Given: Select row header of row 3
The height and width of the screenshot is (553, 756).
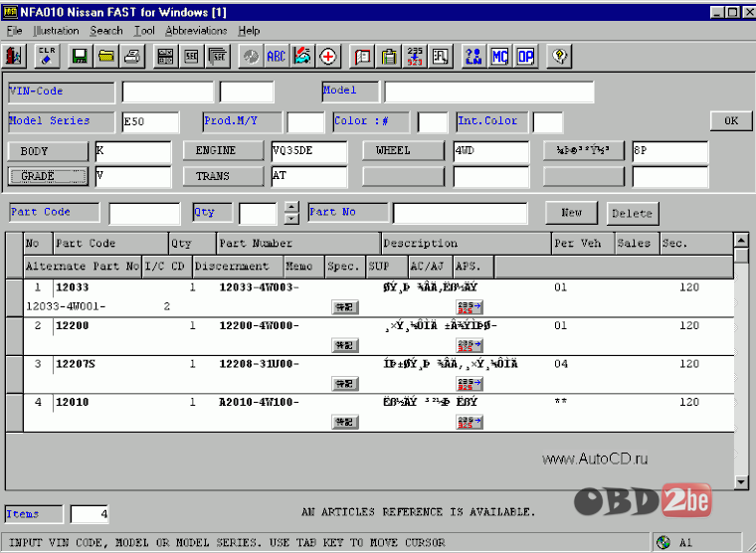Looking at the screenshot, I should 15,374.
